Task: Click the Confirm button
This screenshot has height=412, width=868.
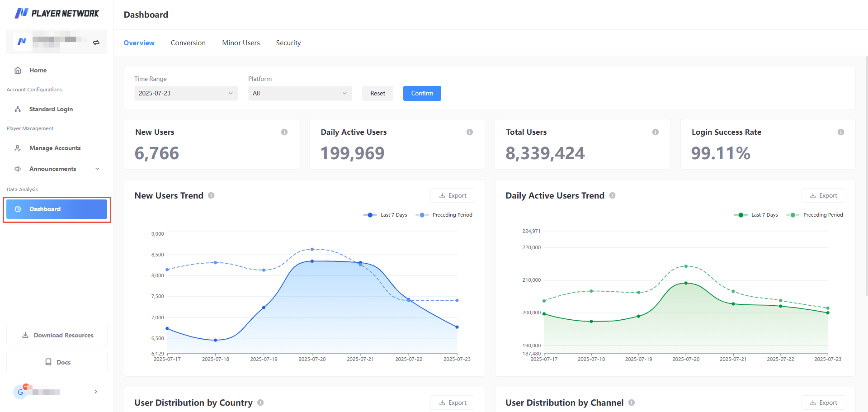Action: [x=422, y=93]
